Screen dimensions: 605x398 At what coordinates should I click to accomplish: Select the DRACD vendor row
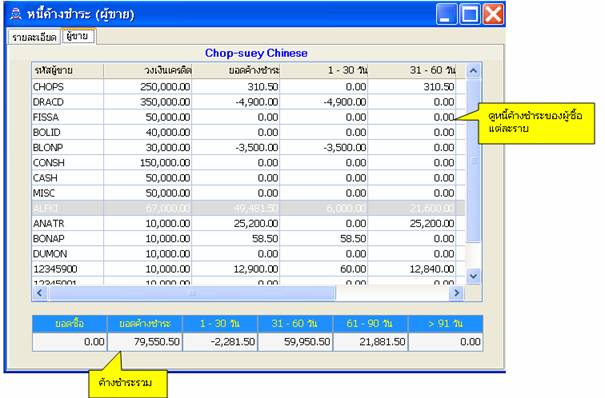click(248, 102)
